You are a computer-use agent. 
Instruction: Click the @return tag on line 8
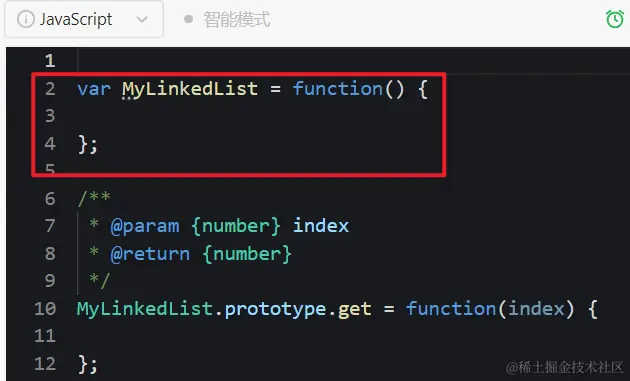(150, 254)
